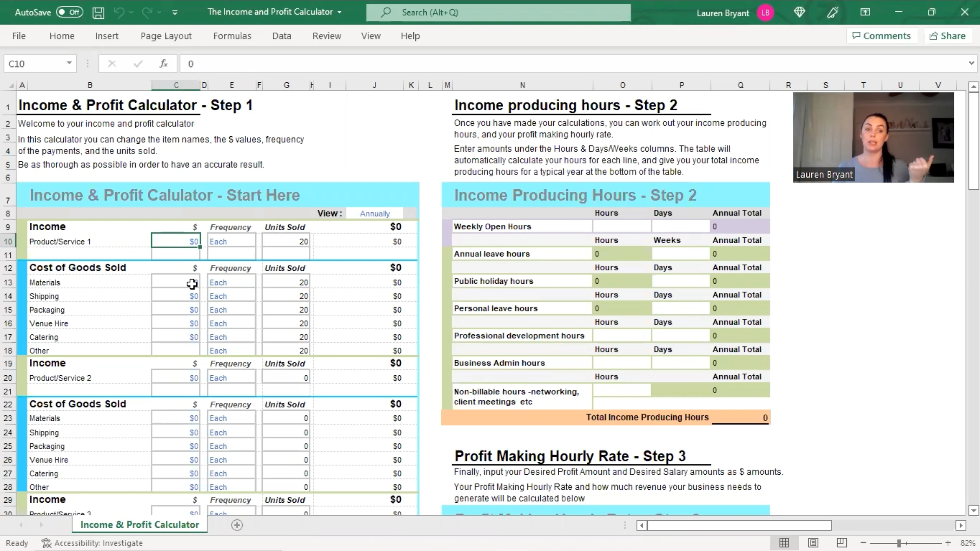Click the Business Admin hours Hours cell
Image resolution: width=980 pixels, height=551 pixels.
coord(622,363)
